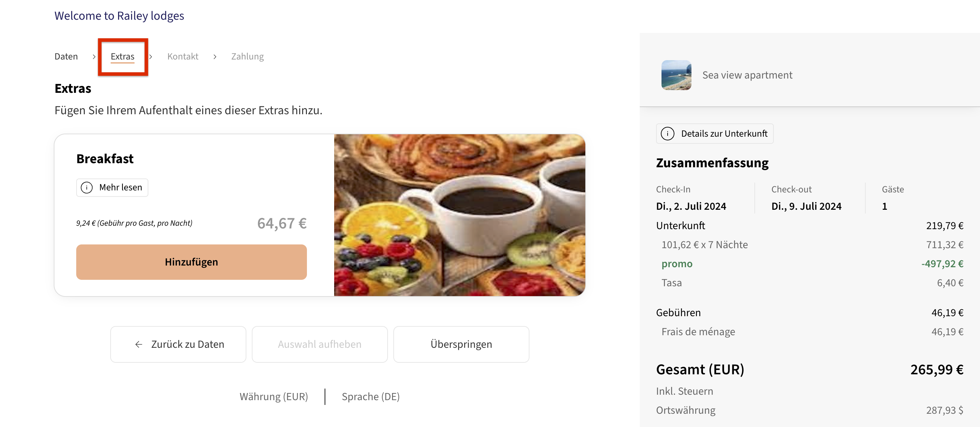Return to the Daten step
The width and height of the screenshot is (980, 427).
66,56
